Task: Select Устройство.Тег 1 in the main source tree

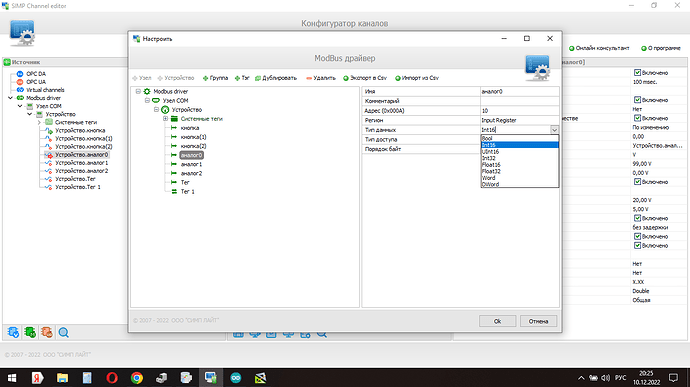Action: (x=77, y=187)
